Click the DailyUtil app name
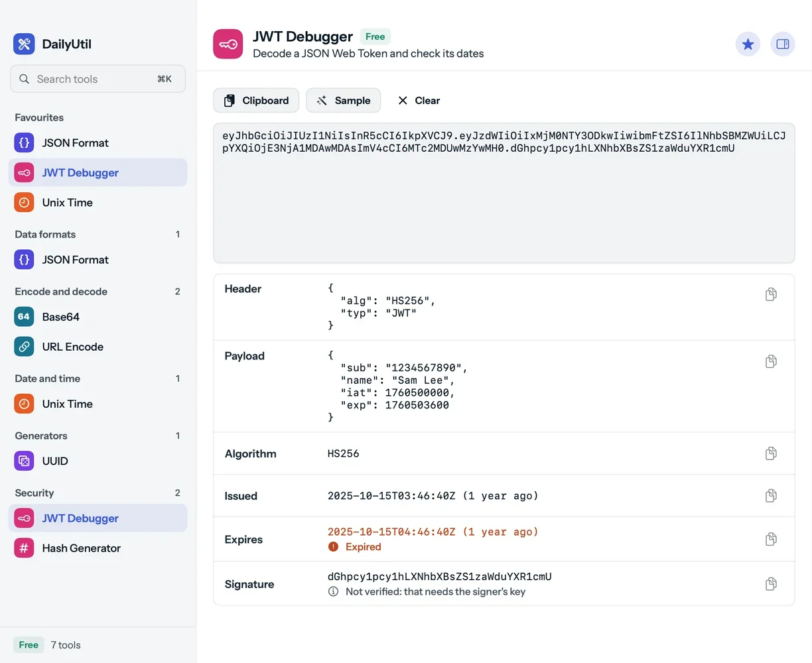The image size is (812, 663). [x=66, y=44]
